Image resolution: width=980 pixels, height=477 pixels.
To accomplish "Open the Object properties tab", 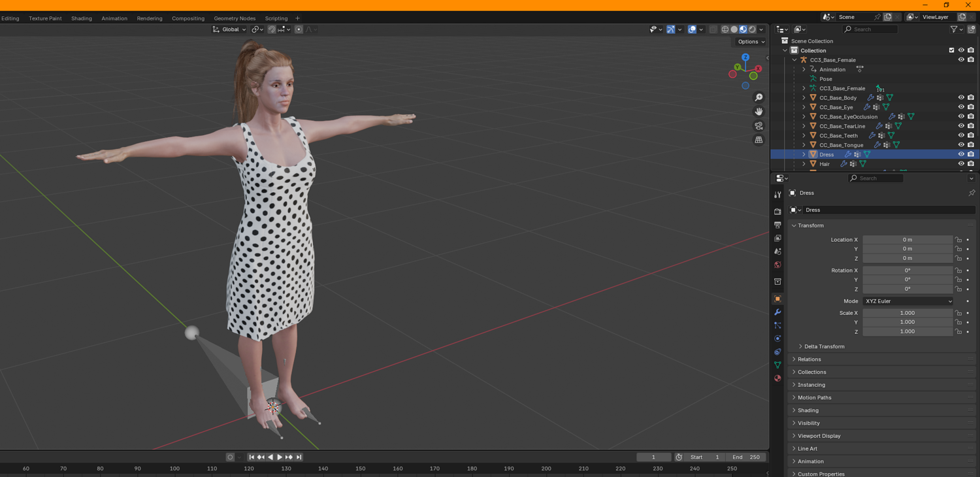I will [x=777, y=299].
